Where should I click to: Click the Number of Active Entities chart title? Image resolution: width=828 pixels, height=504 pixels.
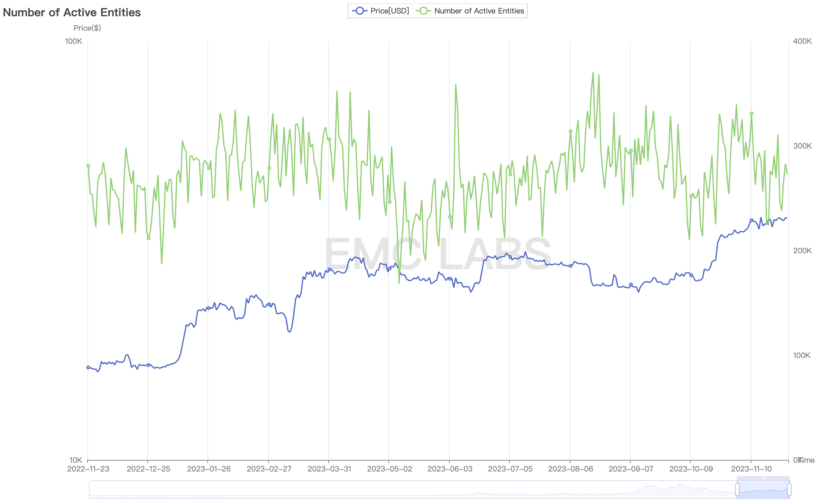pos(72,13)
